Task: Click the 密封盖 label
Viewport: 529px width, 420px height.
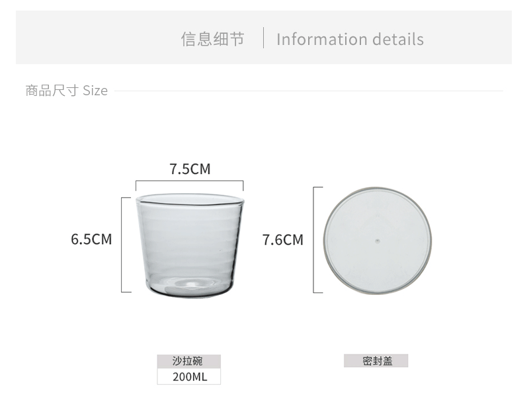Action: (x=376, y=361)
